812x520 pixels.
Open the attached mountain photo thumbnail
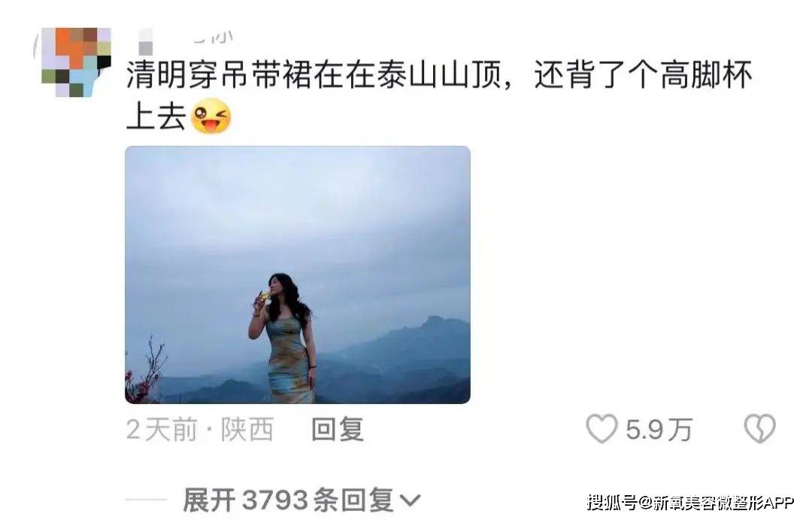point(298,275)
